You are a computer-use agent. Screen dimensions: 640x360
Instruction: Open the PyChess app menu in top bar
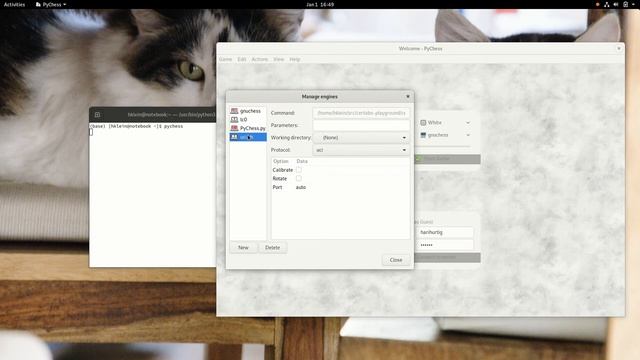coord(51,4)
